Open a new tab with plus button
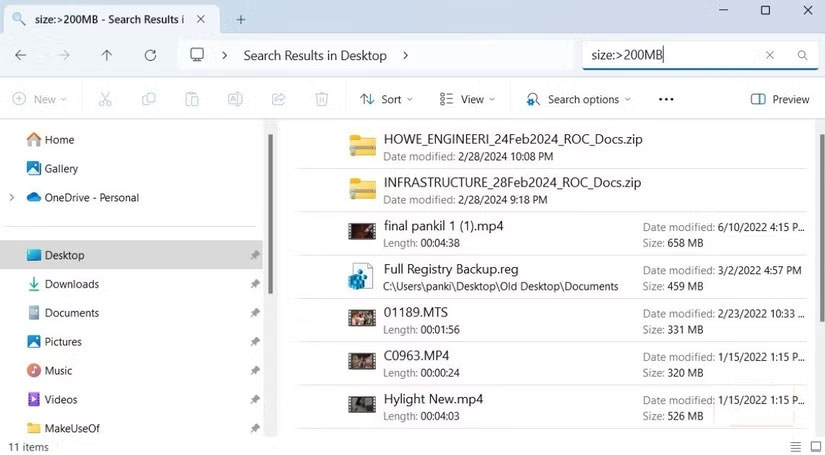825x455 pixels. pos(241,19)
